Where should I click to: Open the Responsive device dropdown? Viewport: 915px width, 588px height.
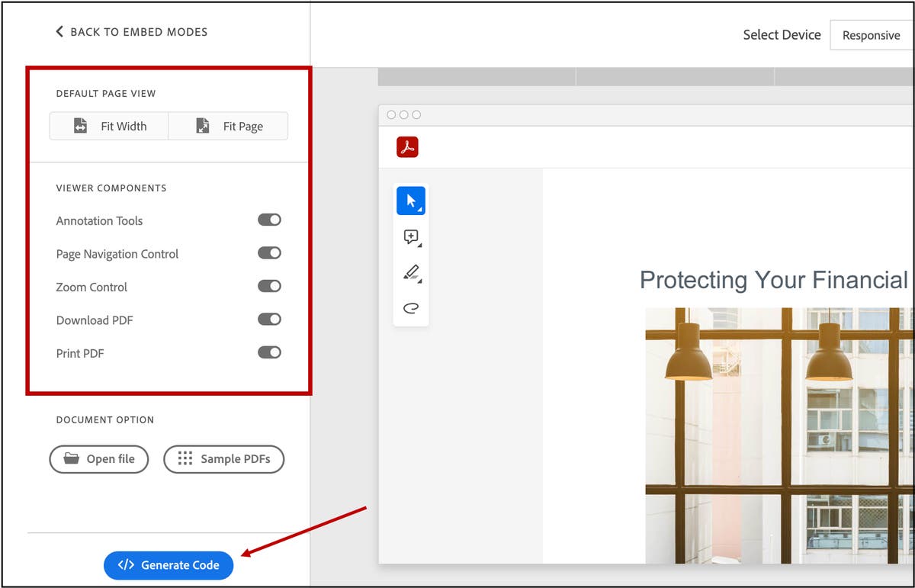point(872,35)
